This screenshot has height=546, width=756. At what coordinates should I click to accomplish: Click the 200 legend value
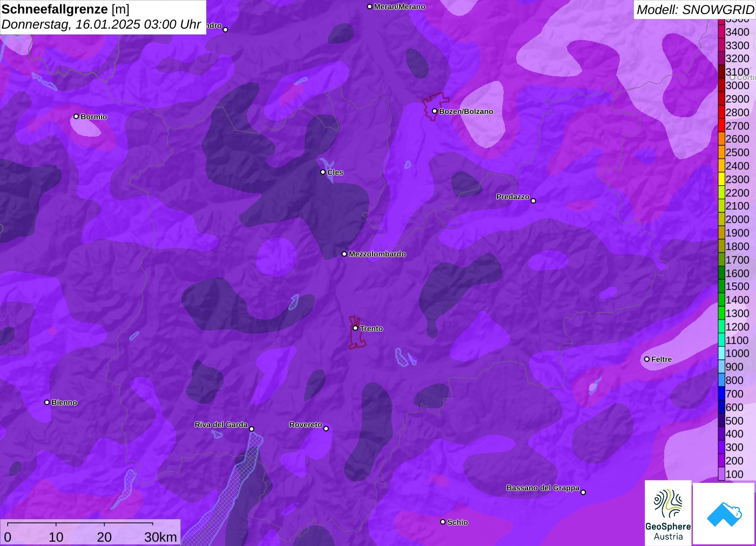pos(734,461)
